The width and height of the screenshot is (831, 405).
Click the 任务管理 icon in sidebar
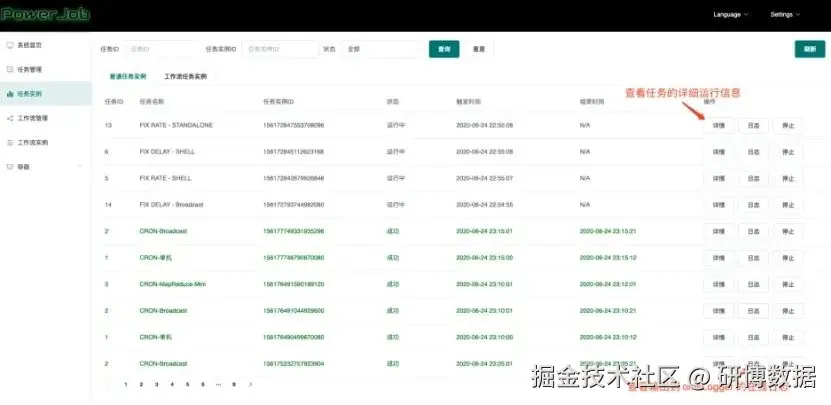click(10, 69)
